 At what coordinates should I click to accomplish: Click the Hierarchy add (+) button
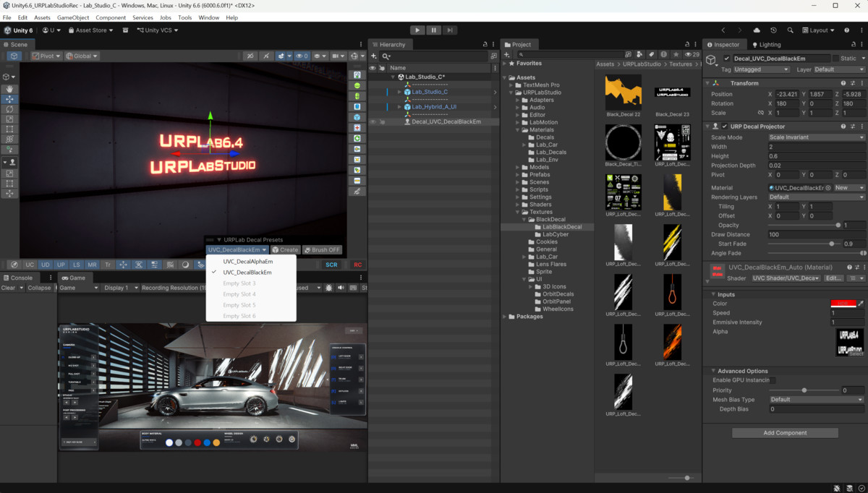pos(375,56)
